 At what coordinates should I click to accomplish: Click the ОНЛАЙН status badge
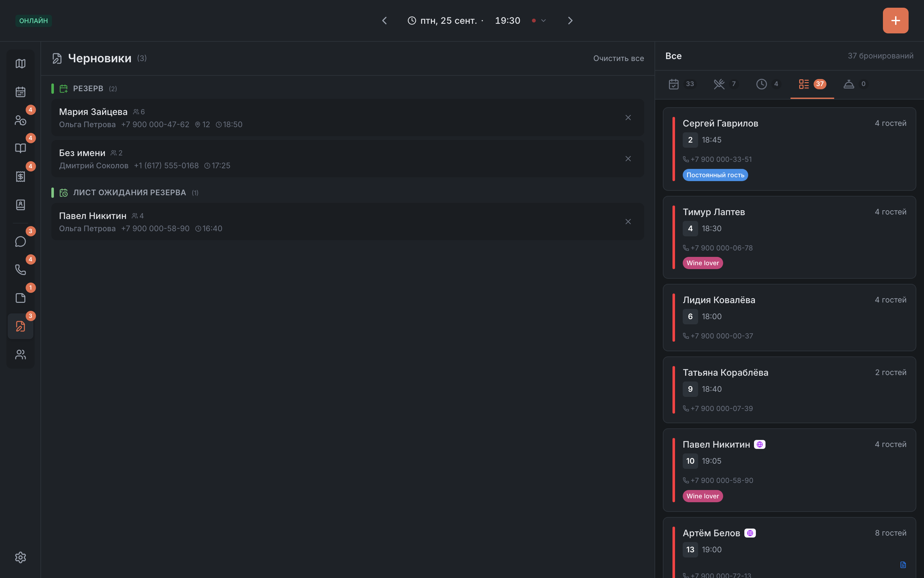point(34,21)
